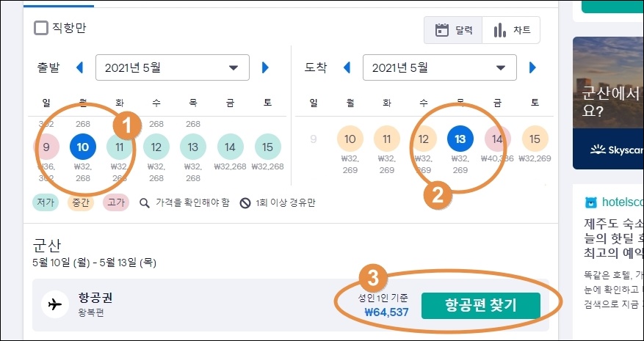Viewport: 644px width, 341px height.
Task: Click the no-entry icon for 1회 이상 경유만
Action: coord(245,203)
